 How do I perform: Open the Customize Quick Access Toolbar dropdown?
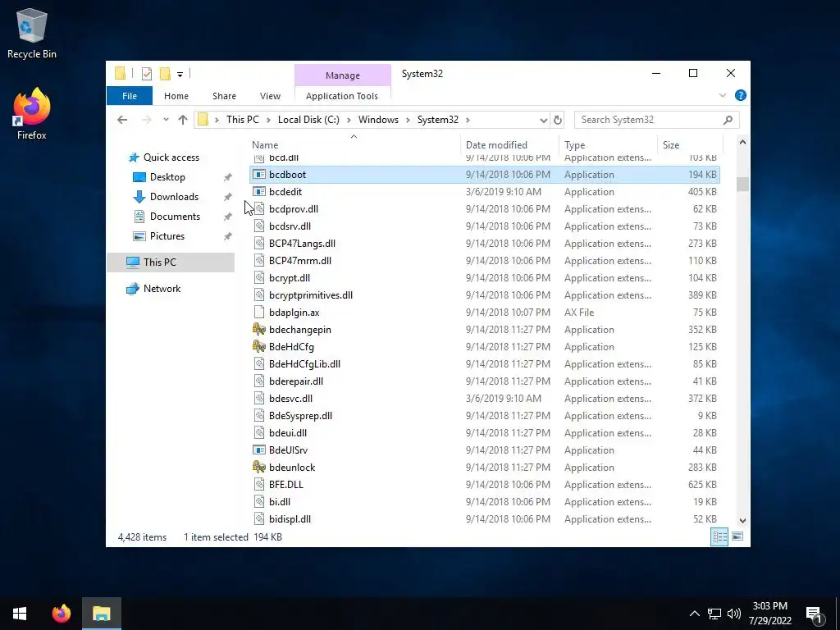[180, 75]
